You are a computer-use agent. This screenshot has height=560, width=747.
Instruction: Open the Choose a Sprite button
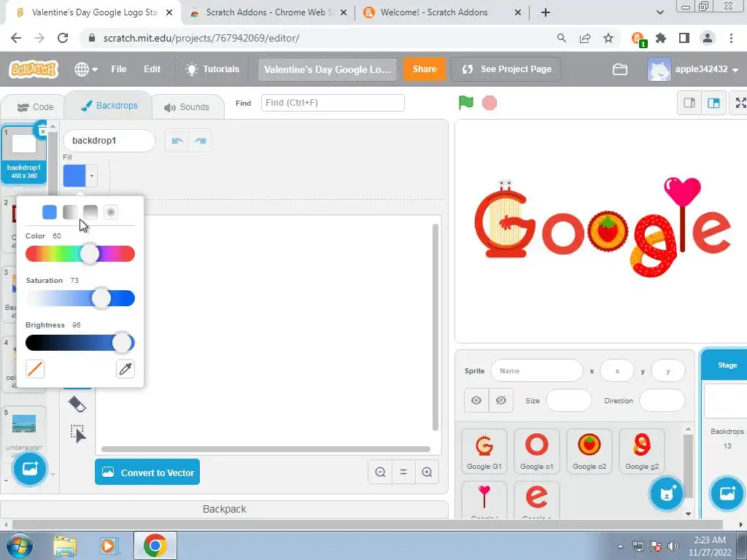(667, 494)
